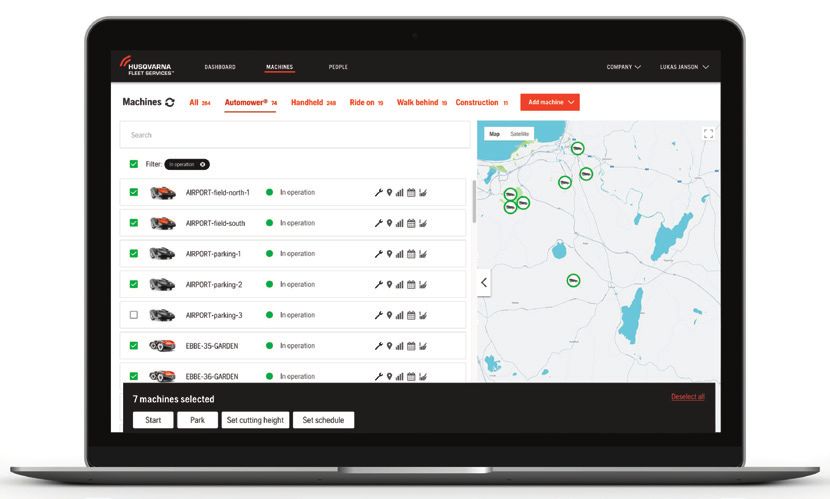The width and height of the screenshot is (830, 499).
Task: Uncheck AIRPORT-parking-1 checkbox
Action: coord(134,253)
